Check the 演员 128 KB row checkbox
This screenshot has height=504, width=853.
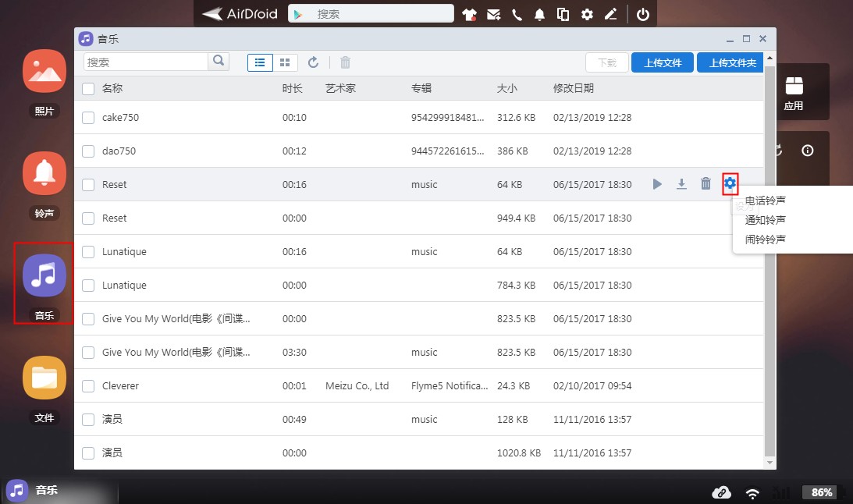[88, 420]
